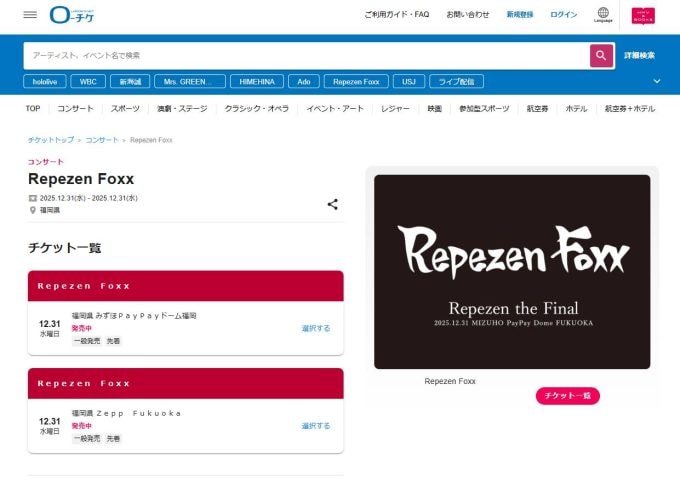Click the magenta search magnifier button
Image resolution: width=680 pixels, height=482 pixels.
pyautogui.click(x=601, y=56)
